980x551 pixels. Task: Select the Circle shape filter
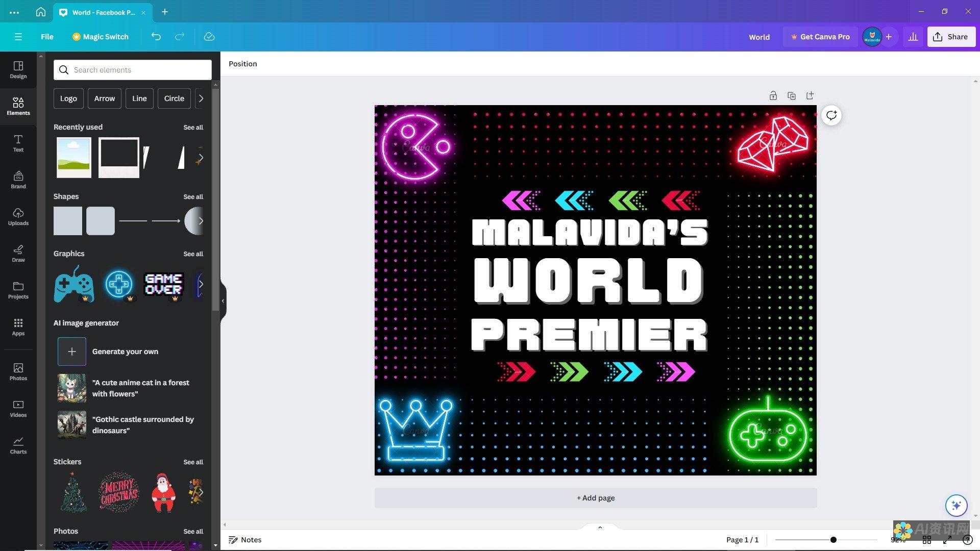tap(174, 98)
